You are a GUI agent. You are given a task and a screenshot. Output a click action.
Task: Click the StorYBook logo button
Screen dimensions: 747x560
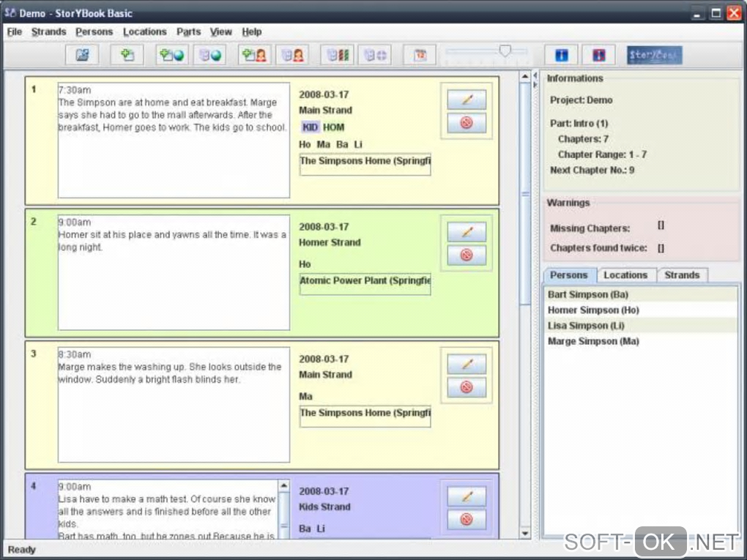(x=655, y=55)
